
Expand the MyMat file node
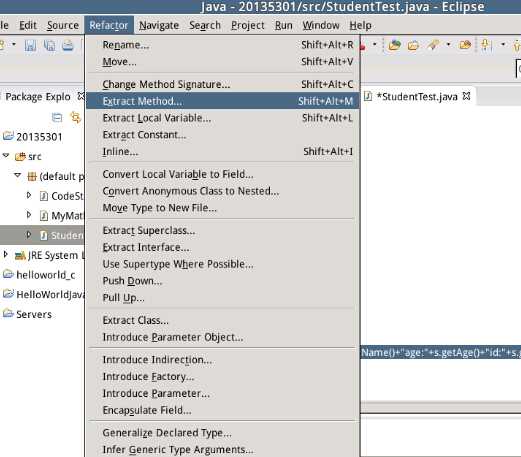(29, 215)
